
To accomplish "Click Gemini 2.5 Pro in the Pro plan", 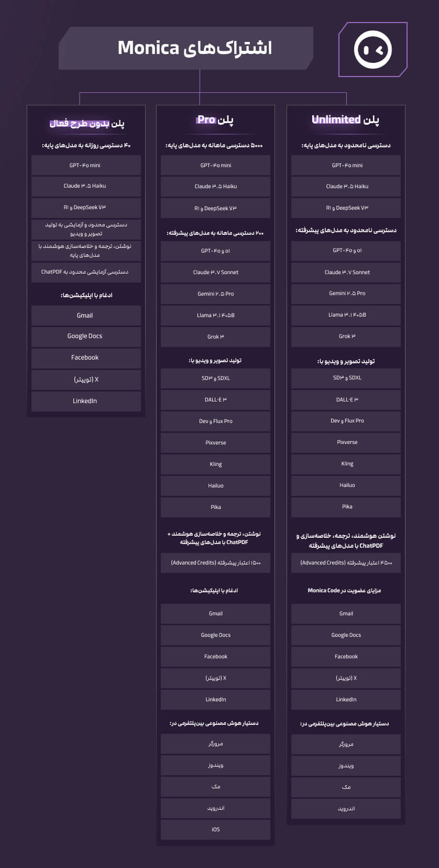I will click(x=215, y=294).
